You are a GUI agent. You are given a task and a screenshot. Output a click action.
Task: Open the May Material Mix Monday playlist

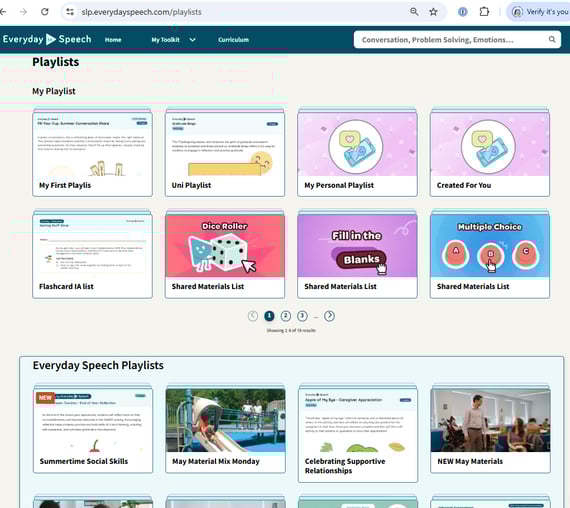click(x=225, y=429)
